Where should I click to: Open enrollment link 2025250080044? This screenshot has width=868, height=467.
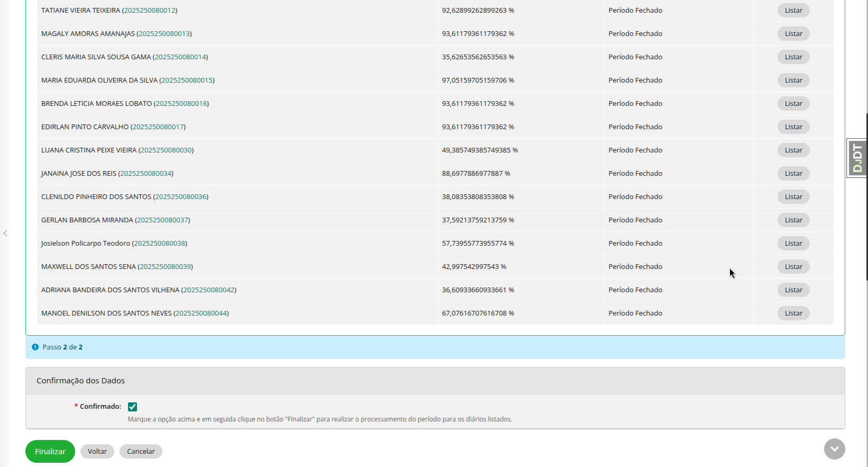coord(201,313)
